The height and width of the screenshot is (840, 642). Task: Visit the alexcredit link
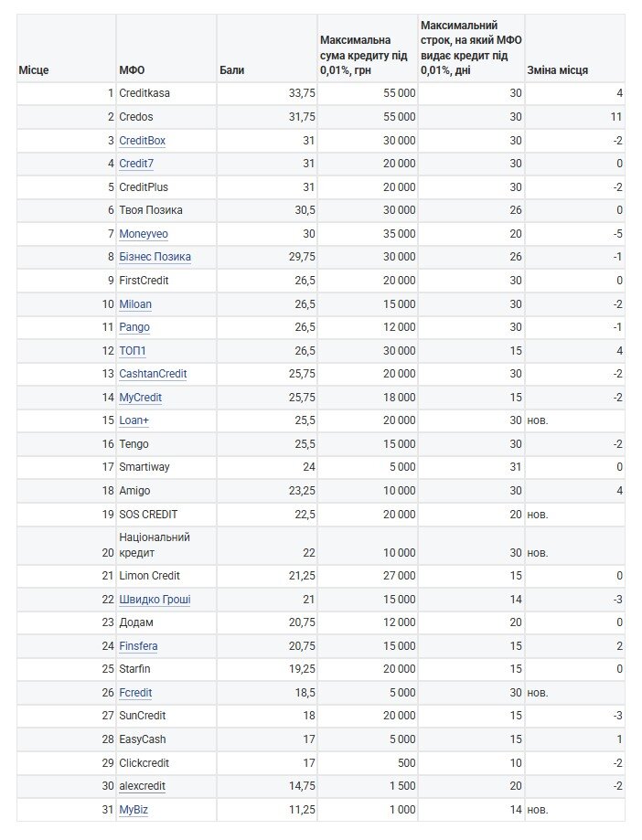pos(142,785)
